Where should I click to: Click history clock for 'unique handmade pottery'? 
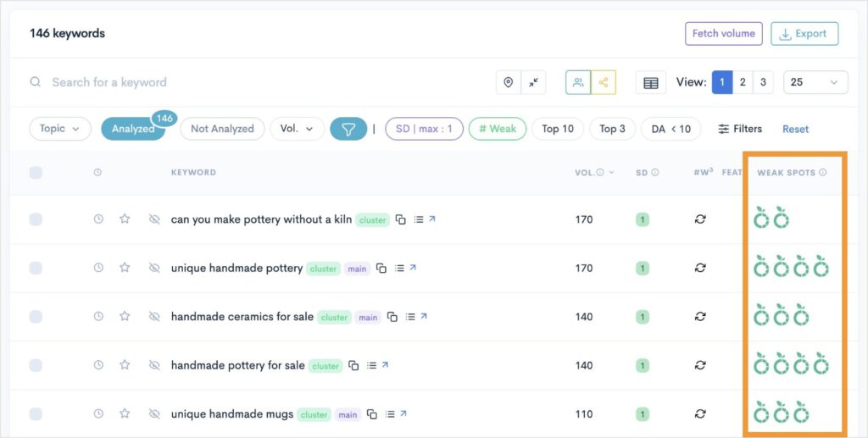[98, 269]
